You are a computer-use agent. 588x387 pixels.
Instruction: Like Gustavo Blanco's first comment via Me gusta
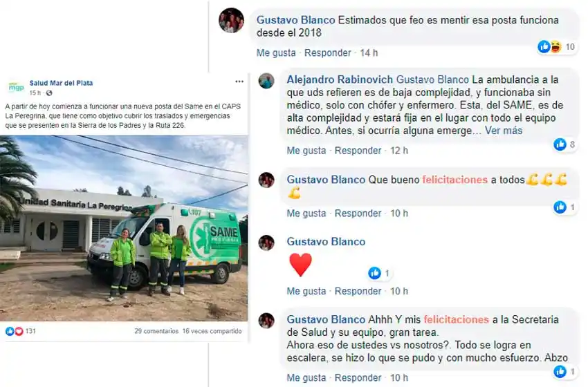click(x=276, y=53)
